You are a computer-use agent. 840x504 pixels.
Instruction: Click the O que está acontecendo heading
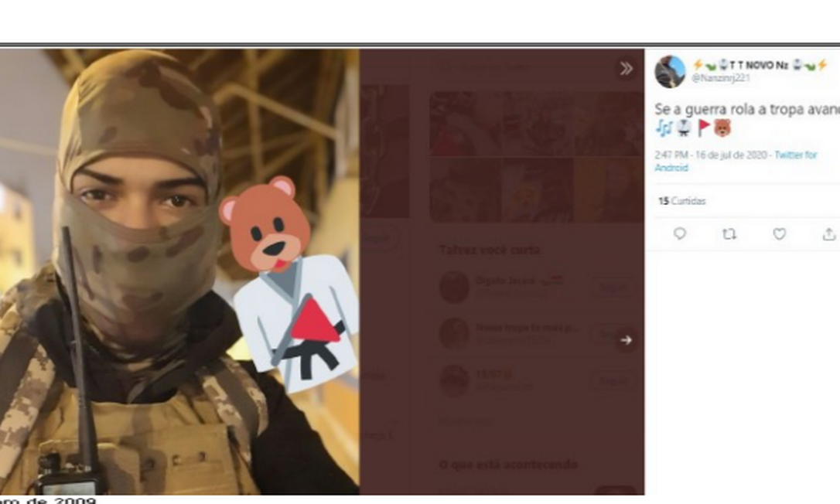tap(508, 465)
